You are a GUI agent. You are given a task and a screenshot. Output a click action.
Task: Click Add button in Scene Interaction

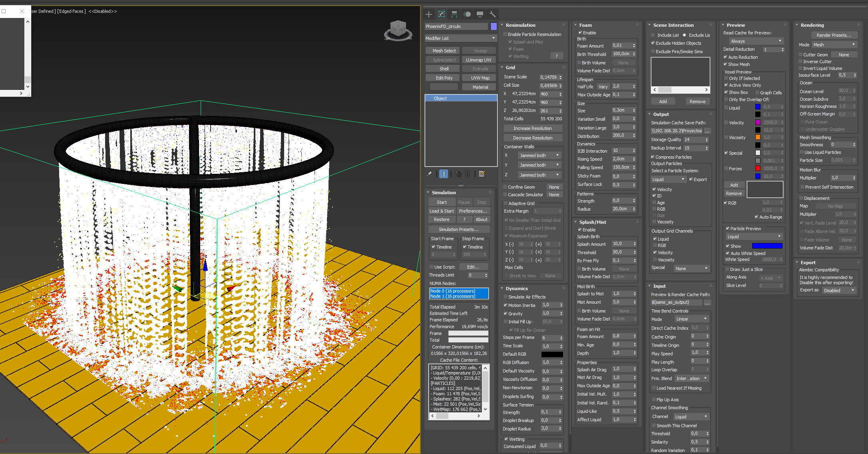click(663, 102)
